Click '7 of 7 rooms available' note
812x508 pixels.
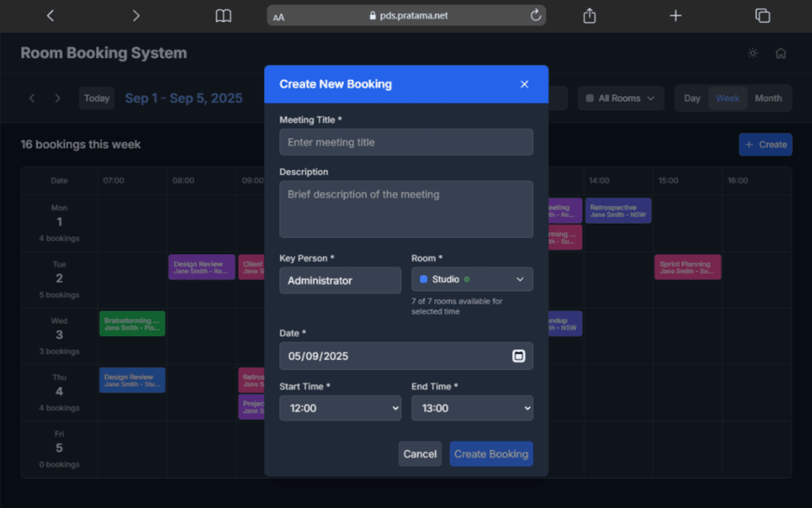(x=456, y=307)
